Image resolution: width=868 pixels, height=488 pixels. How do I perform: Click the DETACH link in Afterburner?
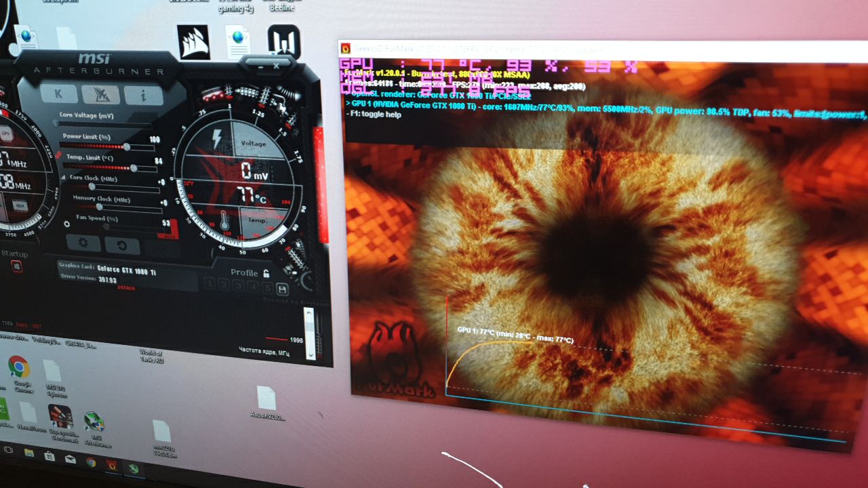pyautogui.click(x=126, y=288)
